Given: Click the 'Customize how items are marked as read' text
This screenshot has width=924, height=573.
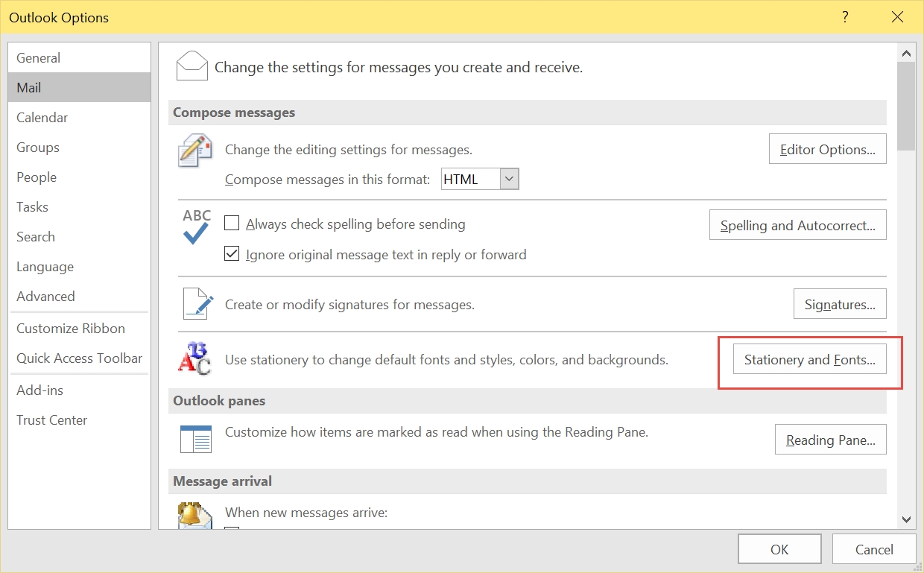Looking at the screenshot, I should tap(437, 431).
